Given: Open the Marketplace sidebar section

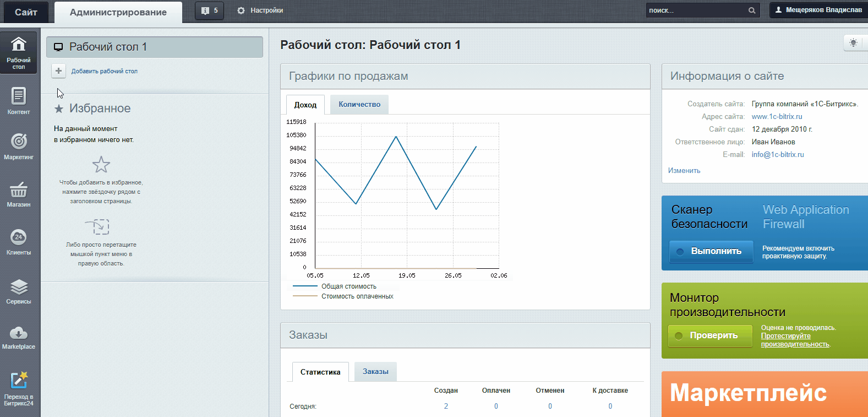Looking at the screenshot, I should tap(19, 337).
